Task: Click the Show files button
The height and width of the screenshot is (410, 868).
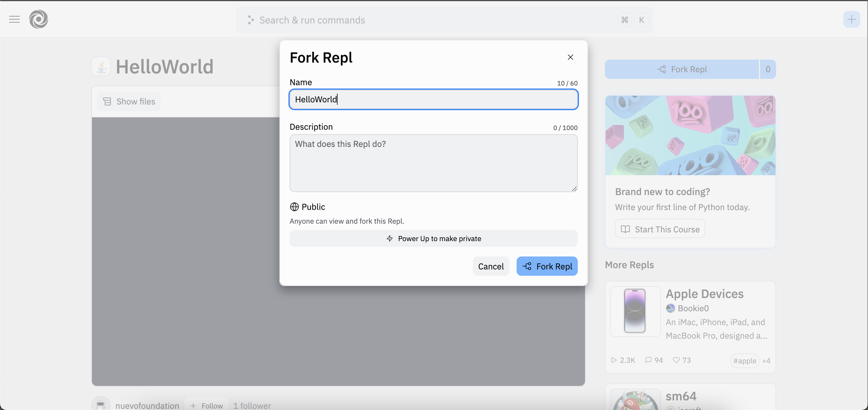Action: [129, 101]
